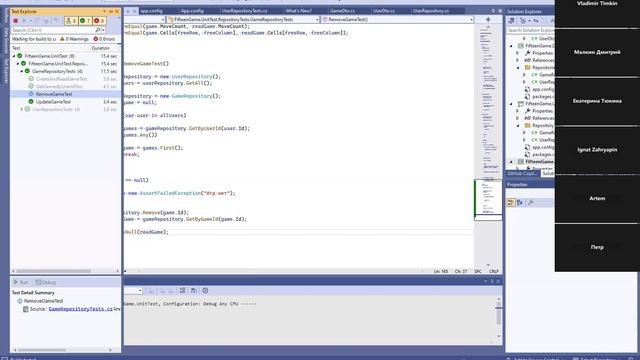The height and width of the screenshot is (360, 640).
Task: Select the Vladimir Timkin participant tile
Action: tap(597, 13)
